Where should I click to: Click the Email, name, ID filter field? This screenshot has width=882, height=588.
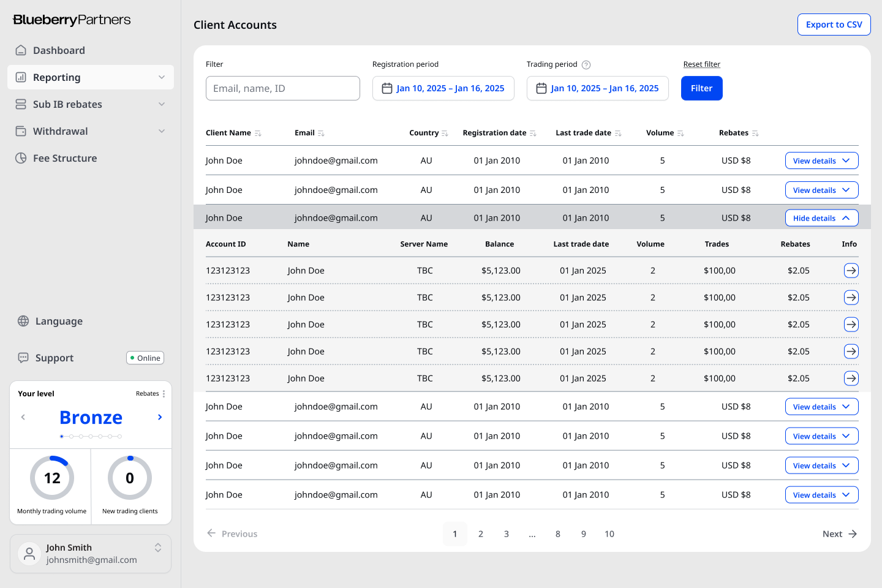(x=283, y=88)
